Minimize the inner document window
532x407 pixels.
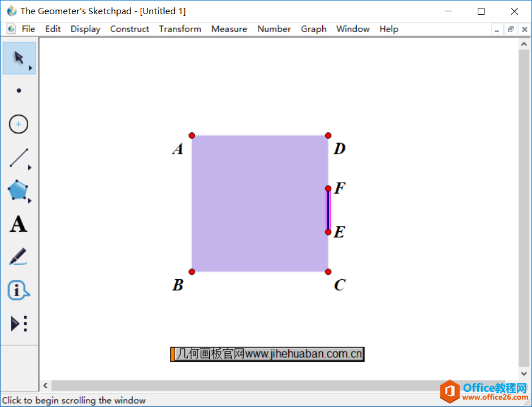coord(497,29)
